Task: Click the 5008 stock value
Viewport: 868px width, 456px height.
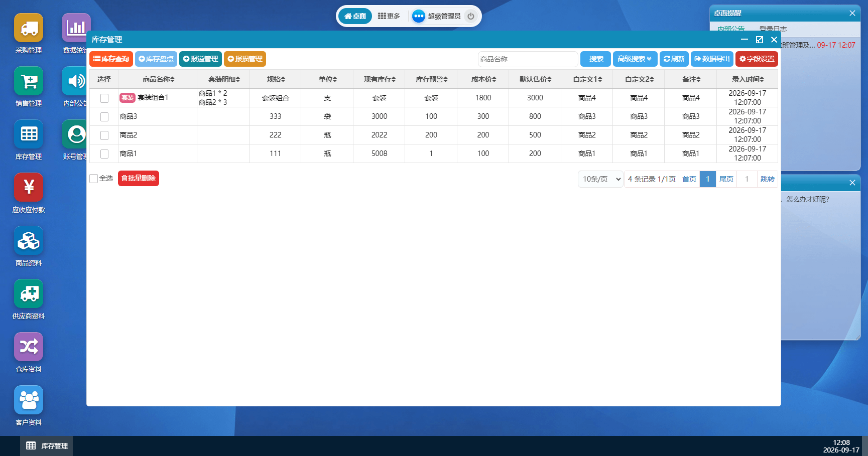Action: coord(380,154)
